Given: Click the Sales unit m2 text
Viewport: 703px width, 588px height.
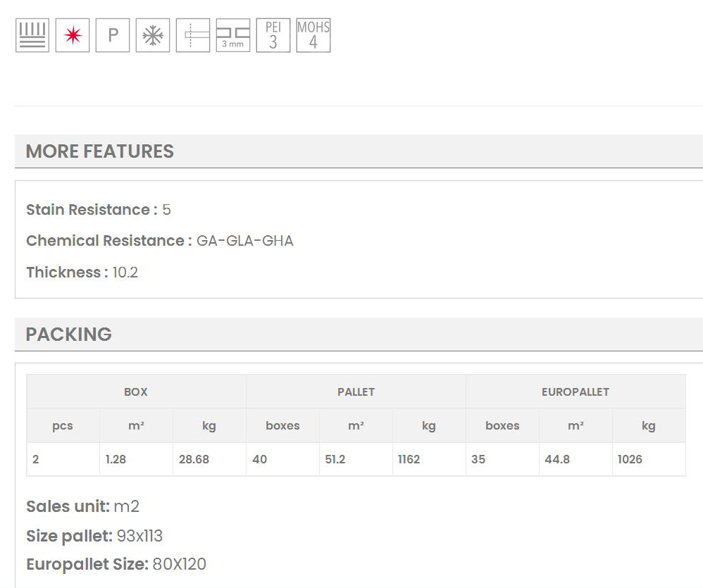Looking at the screenshot, I should click(x=126, y=506).
